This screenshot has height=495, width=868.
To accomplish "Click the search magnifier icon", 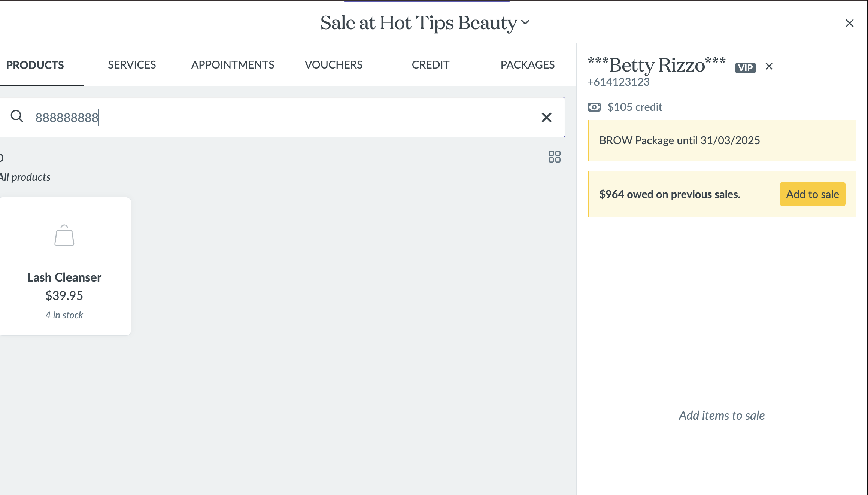I will coord(17,116).
